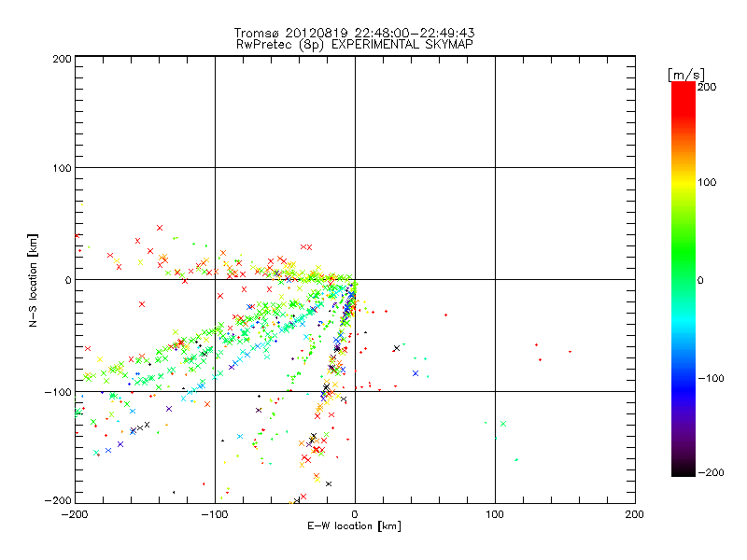Click the colorbar's 200 m/s label
Screen dimensions: 747x560
pos(707,87)
